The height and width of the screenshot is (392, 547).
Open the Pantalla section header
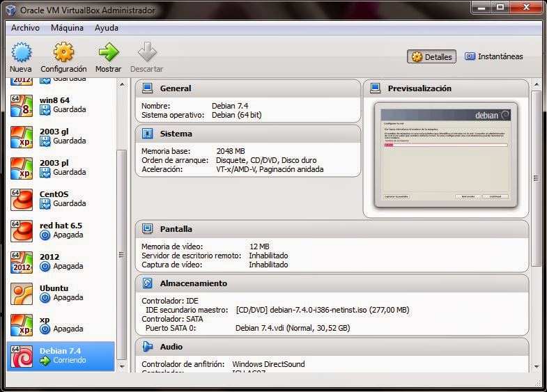[x=332, y=229]
